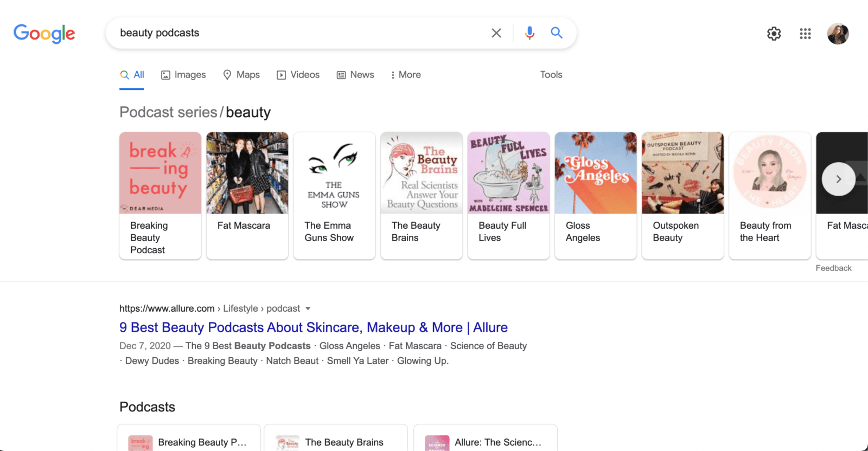Click the Breaking Beauty Podcast card title
Image resolution: width=868 pixels, height=451 pixels.
coord(149,237)
